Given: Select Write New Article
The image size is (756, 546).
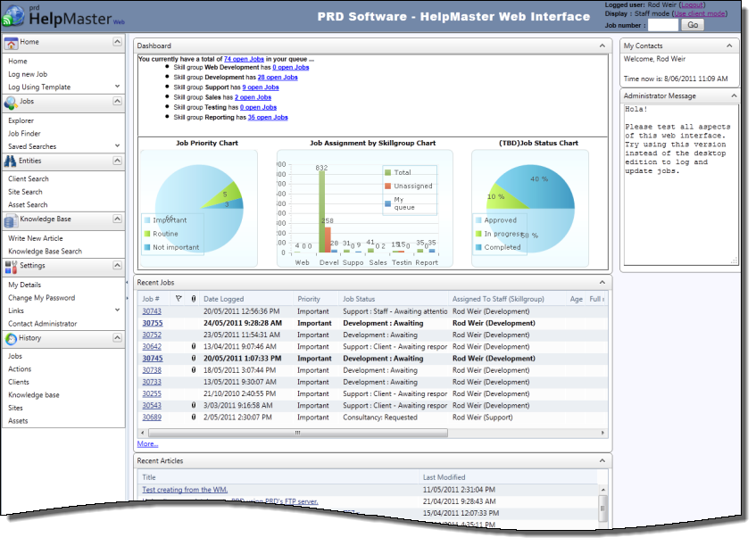Looking at the screenshot, I should pos(35,238).
